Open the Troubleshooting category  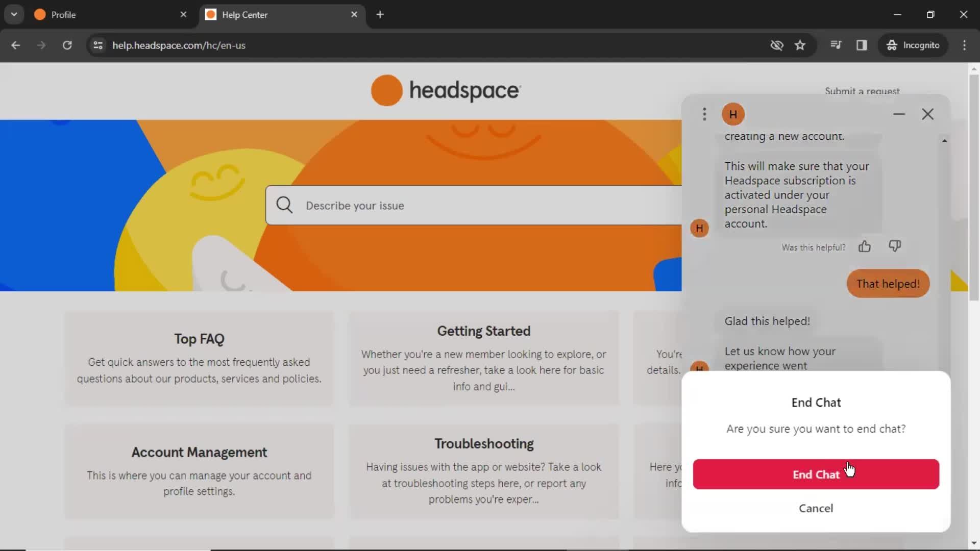[483, 471]
